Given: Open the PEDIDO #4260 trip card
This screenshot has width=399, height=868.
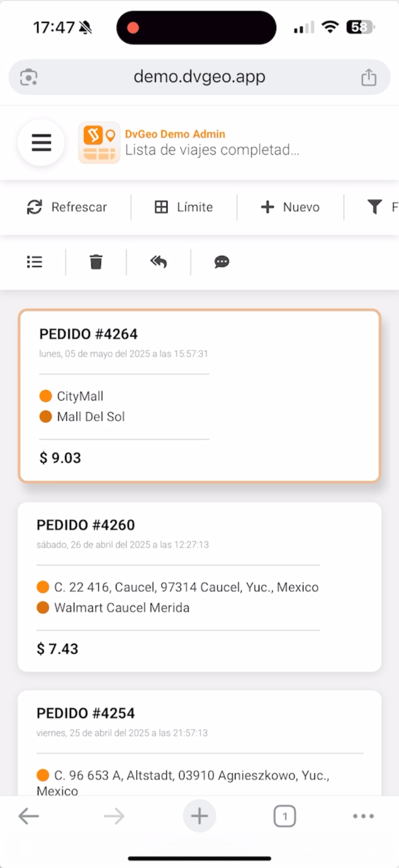Looking at the screenshot, I should [x=199, y=587].
